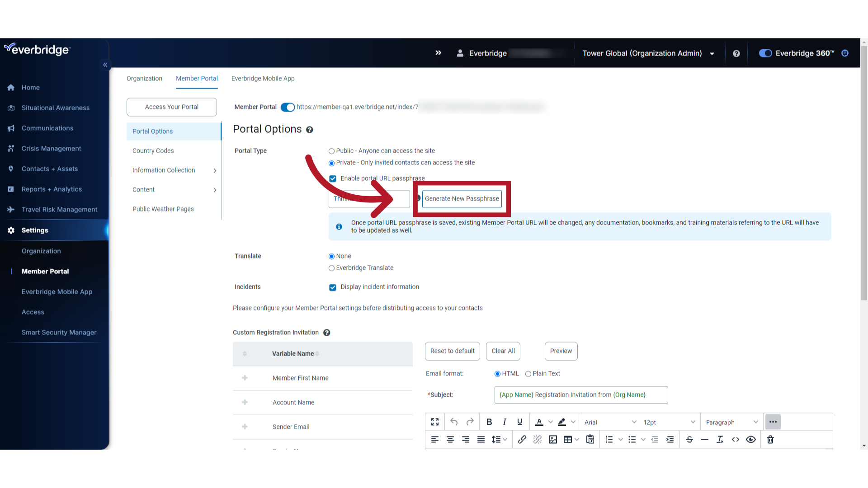Click the strikethrough formatting icon
868x488 pixels.
(689, 440)
